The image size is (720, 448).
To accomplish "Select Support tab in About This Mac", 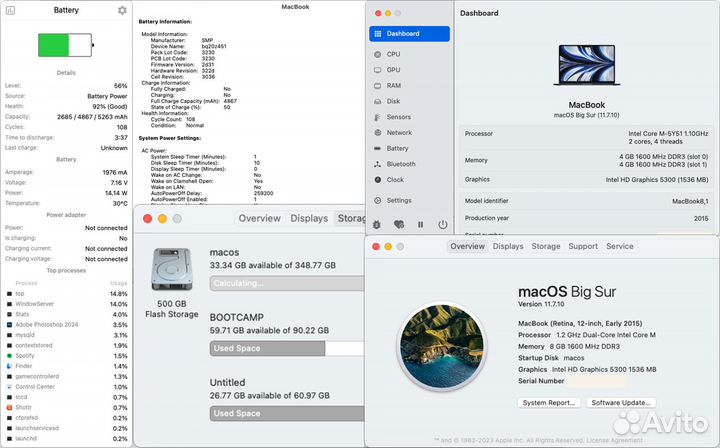I will [x=583, y=246].
